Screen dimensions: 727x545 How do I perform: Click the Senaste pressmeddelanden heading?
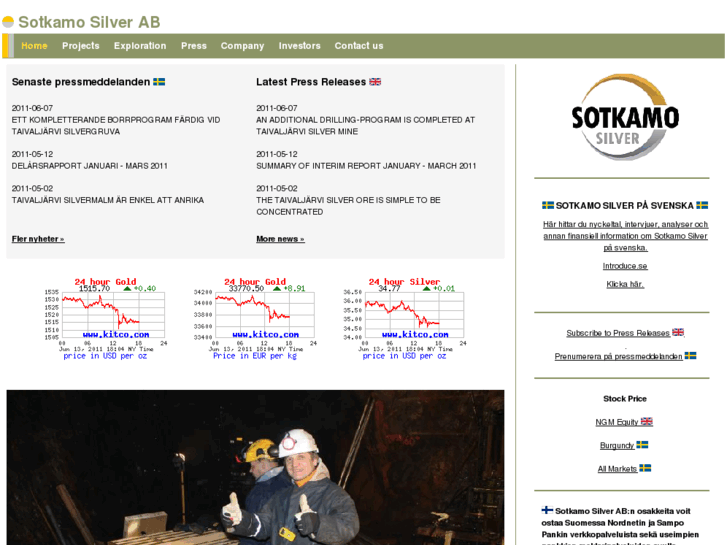[81, 82]
